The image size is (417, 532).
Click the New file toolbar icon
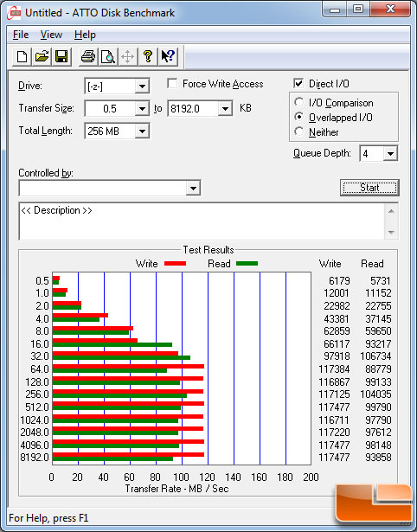tap(22, 56)
